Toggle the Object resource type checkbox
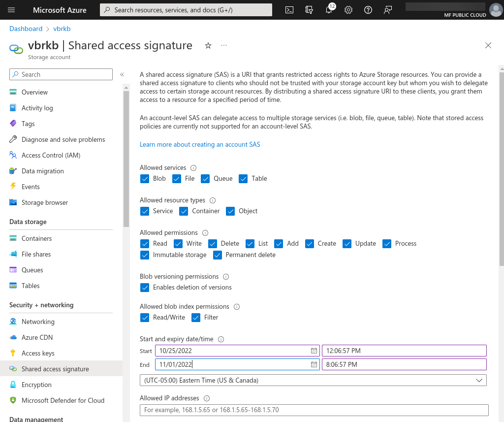 coord(230,211)
